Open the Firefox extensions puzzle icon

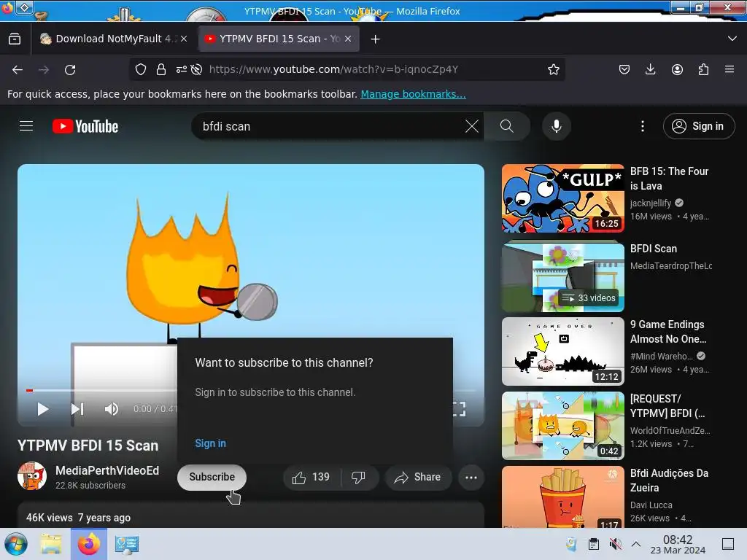703,69
